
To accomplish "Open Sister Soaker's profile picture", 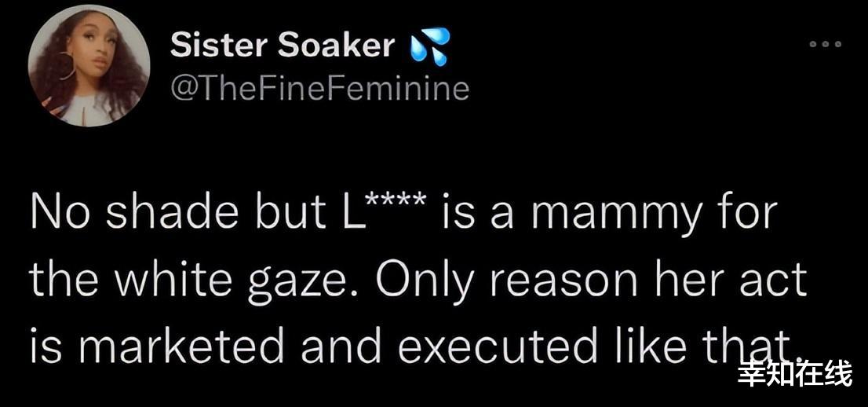I will [x=89, y=66].
